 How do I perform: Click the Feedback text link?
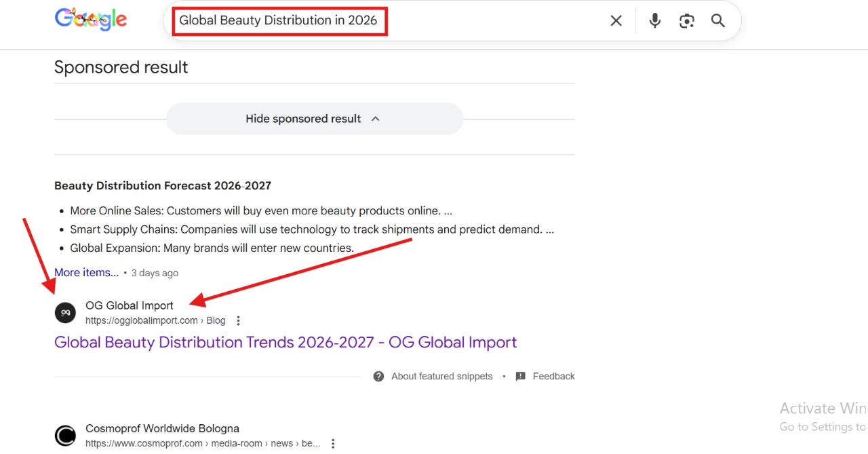tap(553, 377)
